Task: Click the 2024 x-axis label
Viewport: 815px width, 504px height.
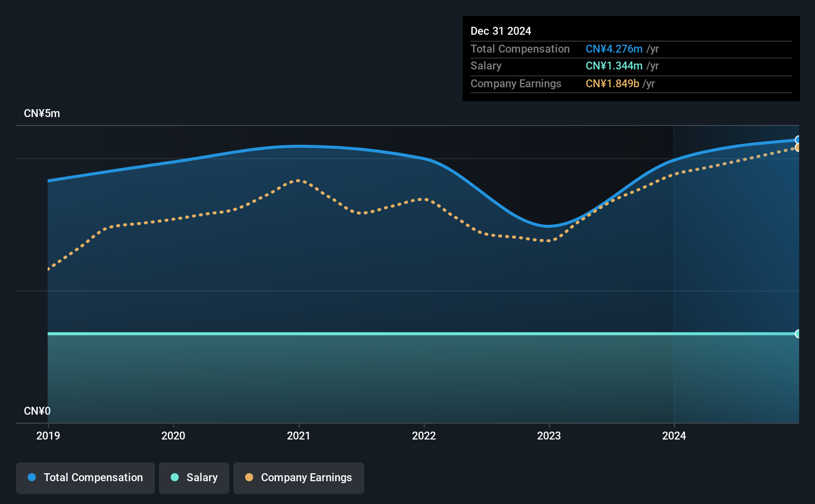Action: [674, 436]
